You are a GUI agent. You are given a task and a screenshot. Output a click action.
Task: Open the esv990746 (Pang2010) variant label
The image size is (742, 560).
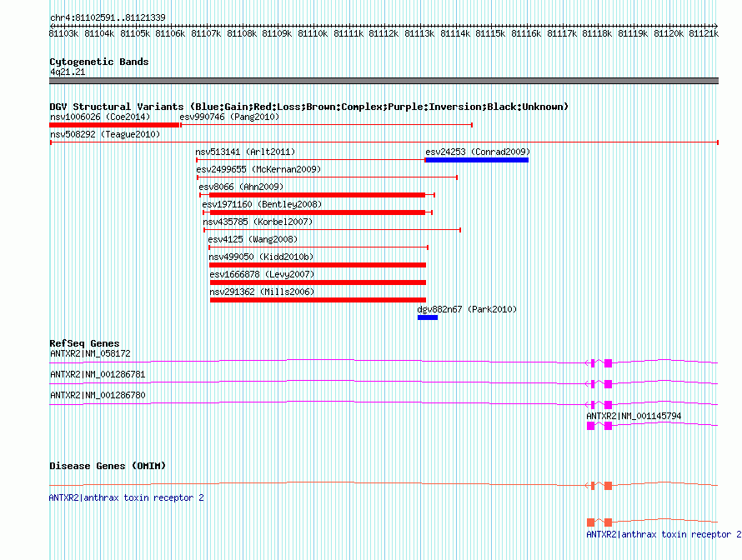(229, 117)
